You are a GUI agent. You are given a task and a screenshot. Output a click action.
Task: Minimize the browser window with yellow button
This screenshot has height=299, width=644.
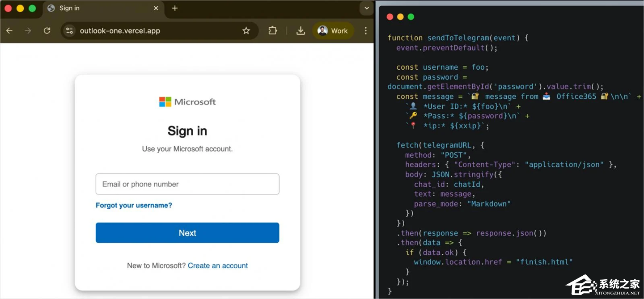20,8
